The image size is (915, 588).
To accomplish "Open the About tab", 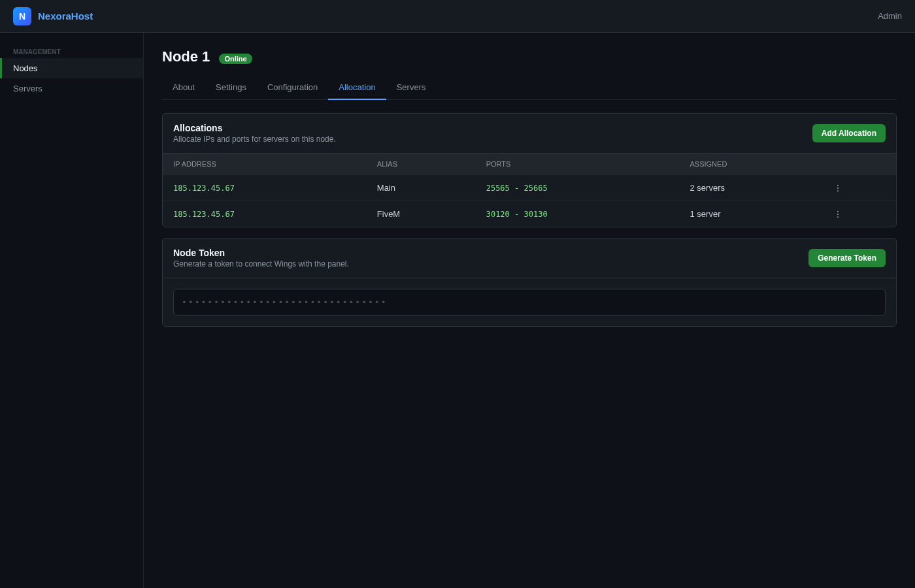I will (184, 88).
